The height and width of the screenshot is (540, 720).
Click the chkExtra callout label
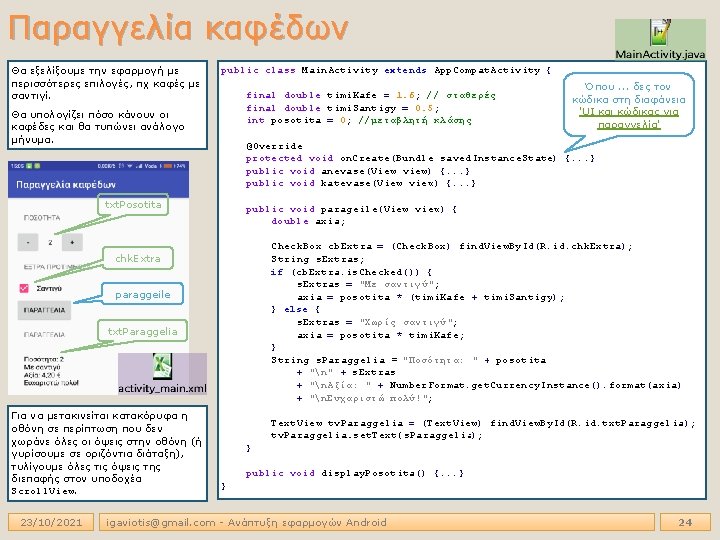tap(138, 259)
